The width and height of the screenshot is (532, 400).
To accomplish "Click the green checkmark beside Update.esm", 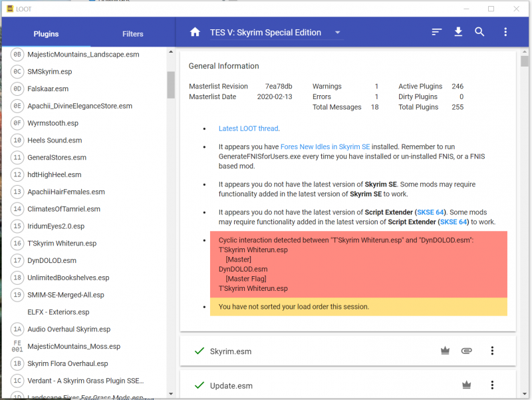I will click(199, 385).
